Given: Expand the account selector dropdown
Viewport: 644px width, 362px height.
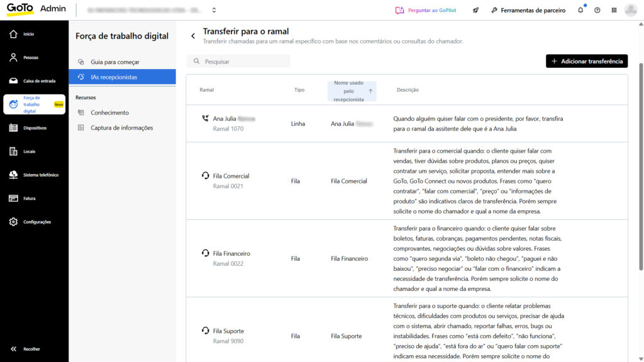Looking at the screenshot, I should (x=214, y=10).
